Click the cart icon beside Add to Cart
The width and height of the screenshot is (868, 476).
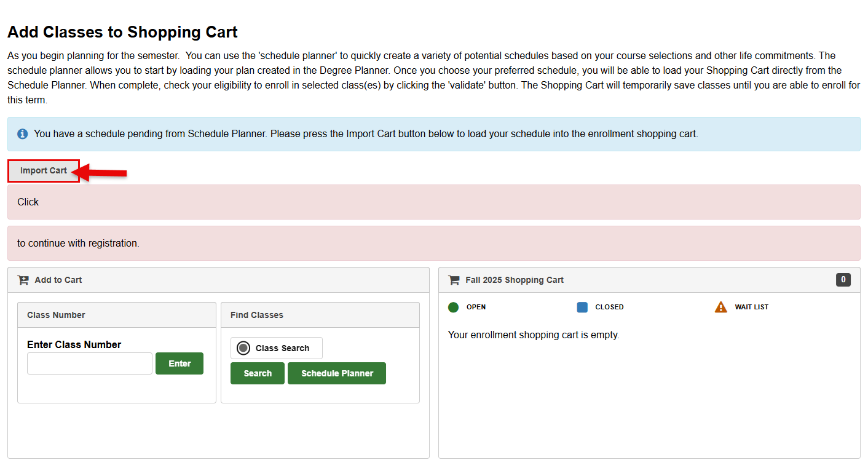23,279
